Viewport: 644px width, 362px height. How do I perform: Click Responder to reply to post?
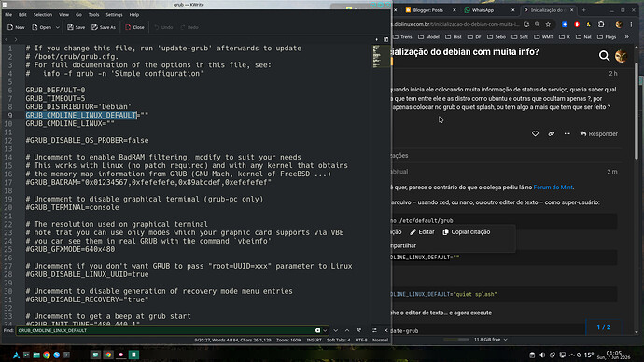pyautogui.click(x=599, y=133)
